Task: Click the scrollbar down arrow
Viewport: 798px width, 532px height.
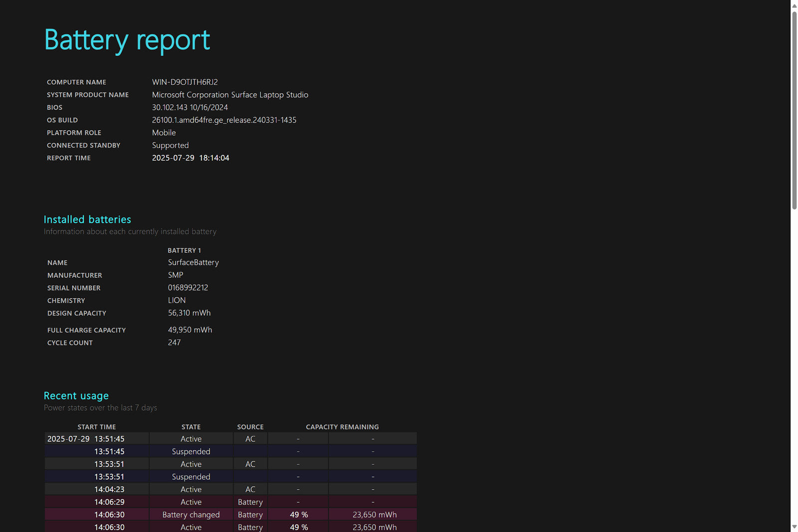Action: pyautogui.click(x=794, y=527)
